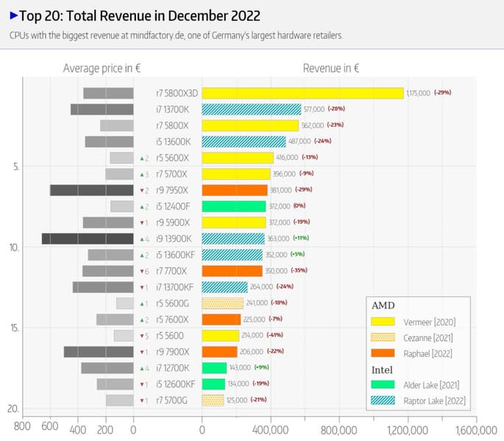
Task: Click the up arrow beside i5 12400F
Action: pyautogui.click(x=142, y=207)
